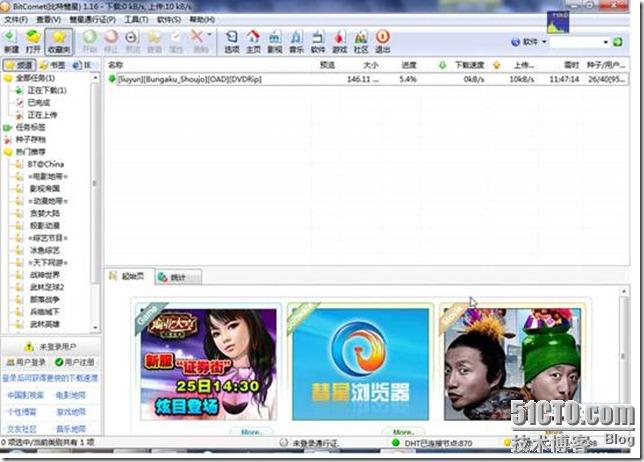Click the More link under Game banner

click(x=251, y=432)
